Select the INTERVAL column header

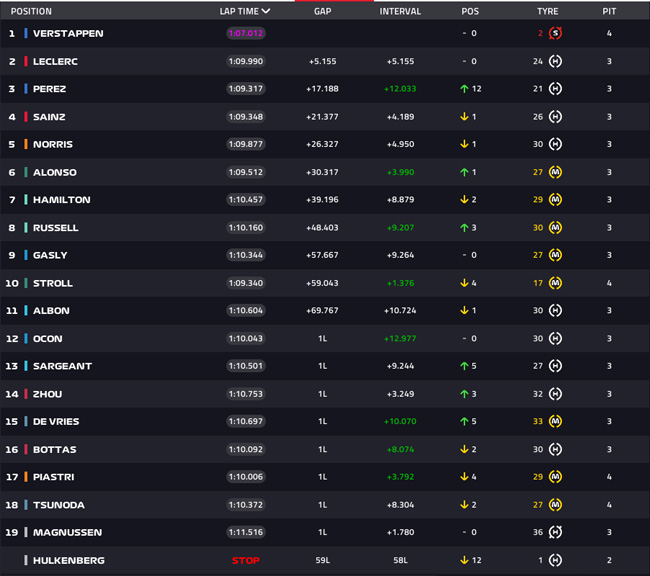coord(400,11)
